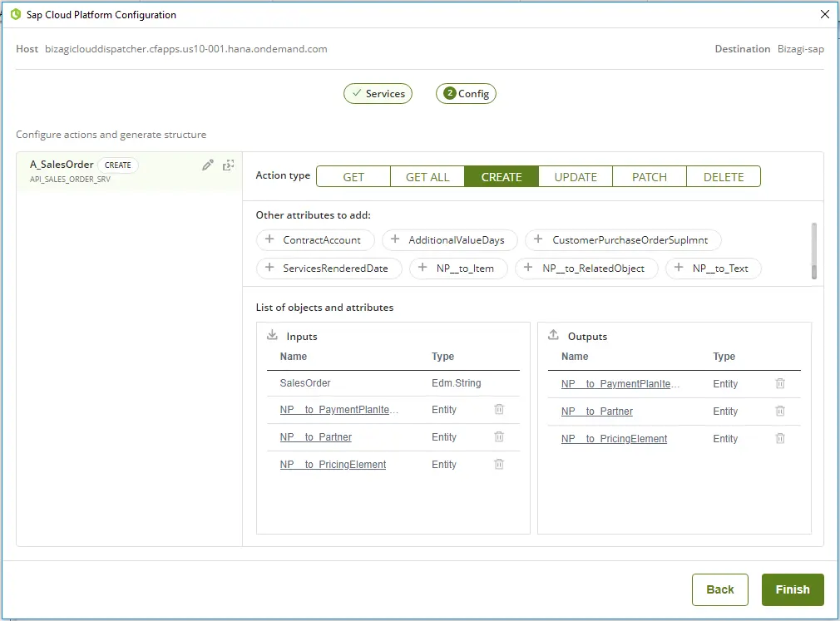Delete NP_to_Partner input row
This screenshot has height=621, width=840.
pyautogui.click(x=499, y=436)
